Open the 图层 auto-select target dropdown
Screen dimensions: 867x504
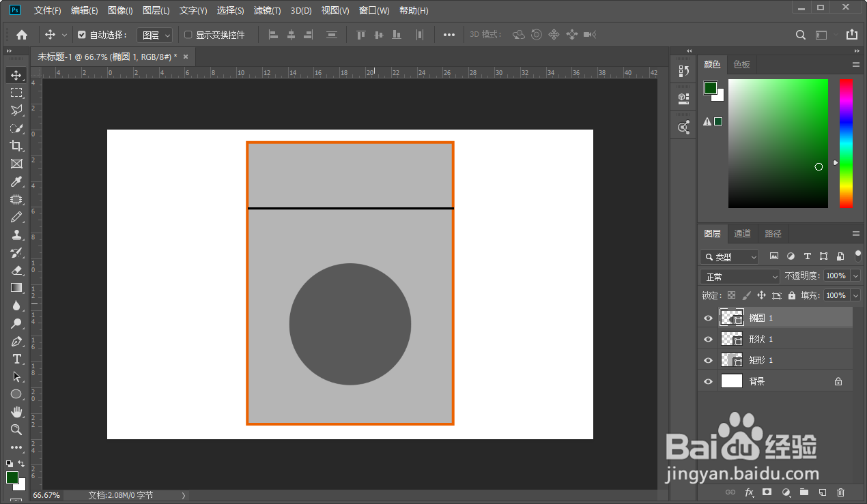tap(155, 35)
